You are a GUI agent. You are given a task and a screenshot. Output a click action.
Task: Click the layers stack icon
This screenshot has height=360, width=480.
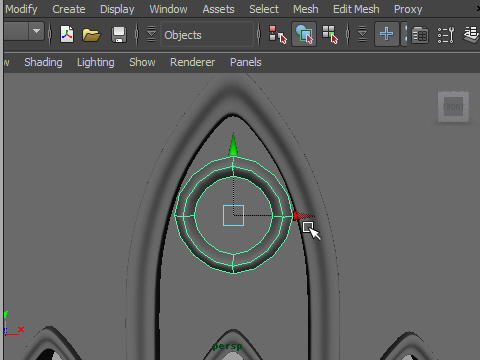point(472,35)
